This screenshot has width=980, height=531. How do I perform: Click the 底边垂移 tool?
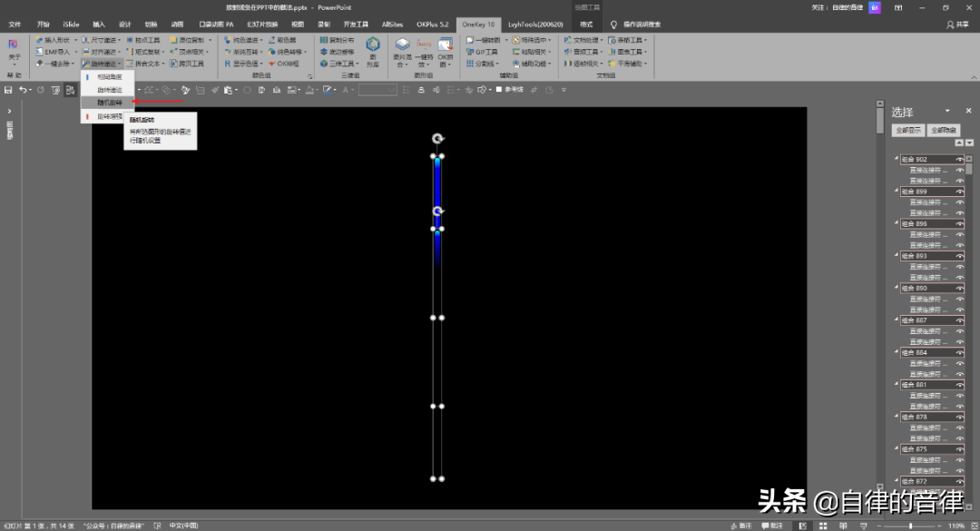point(337,52)
